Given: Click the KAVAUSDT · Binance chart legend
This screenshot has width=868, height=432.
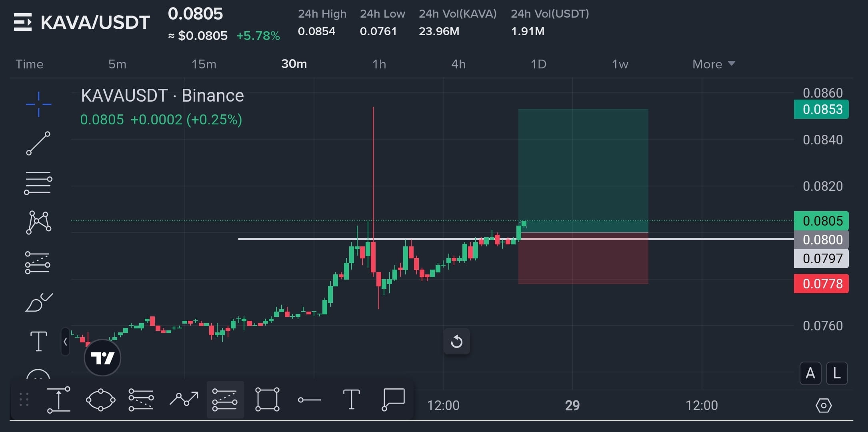Looking at the screenshot, I should tap(162, 96).
